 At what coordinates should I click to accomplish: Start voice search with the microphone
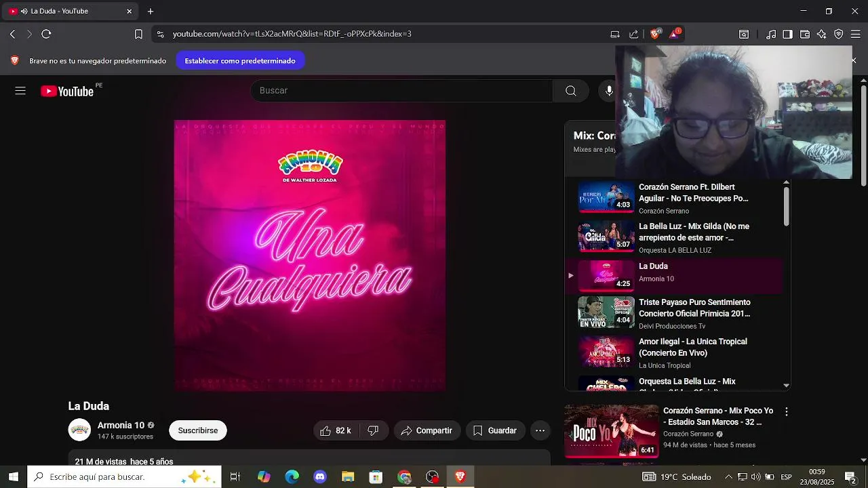pyautogui.click(x=609, y=91)
